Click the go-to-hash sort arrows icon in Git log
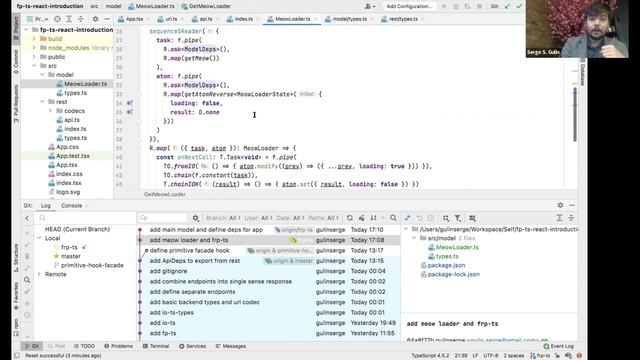 [373, 218]
